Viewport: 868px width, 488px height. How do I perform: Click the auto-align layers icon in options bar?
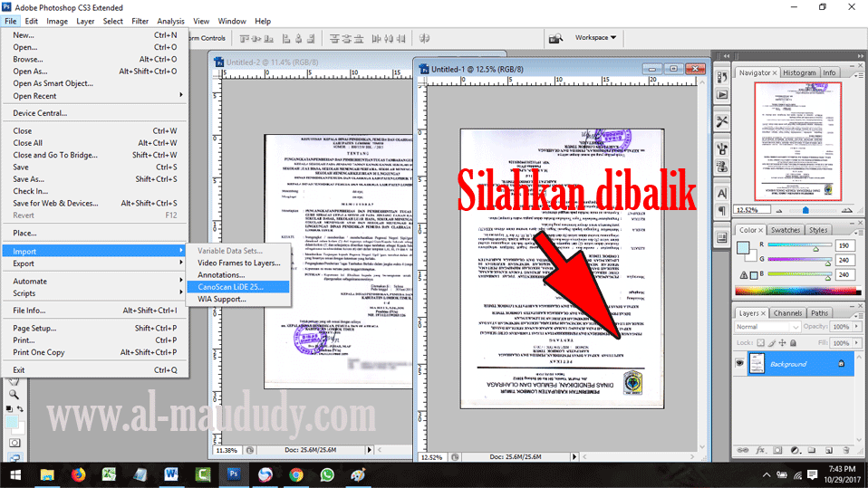click(425, 38)
